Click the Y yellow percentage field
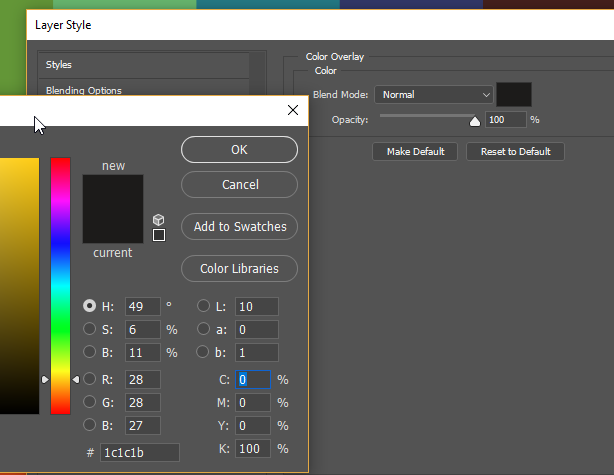 point(253,426)
